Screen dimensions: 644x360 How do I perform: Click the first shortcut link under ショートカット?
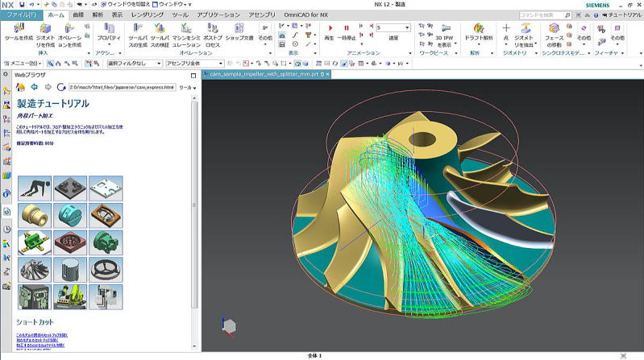pos(42,335)
